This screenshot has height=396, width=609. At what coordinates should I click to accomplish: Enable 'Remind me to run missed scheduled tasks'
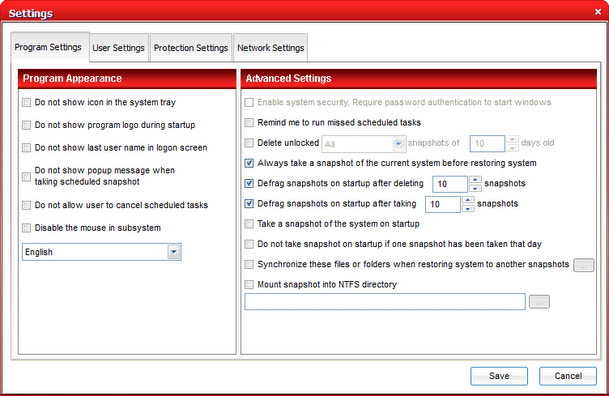pos(249,123)
